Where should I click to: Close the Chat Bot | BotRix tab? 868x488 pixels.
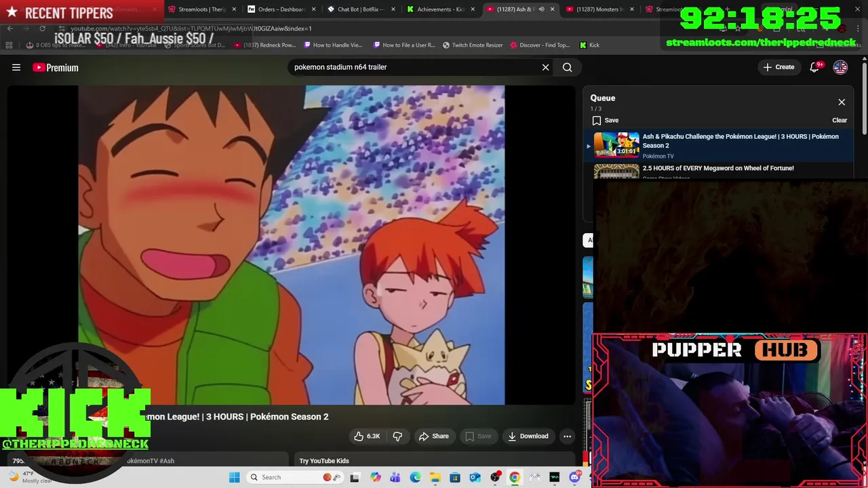click(x=393, y=9)
